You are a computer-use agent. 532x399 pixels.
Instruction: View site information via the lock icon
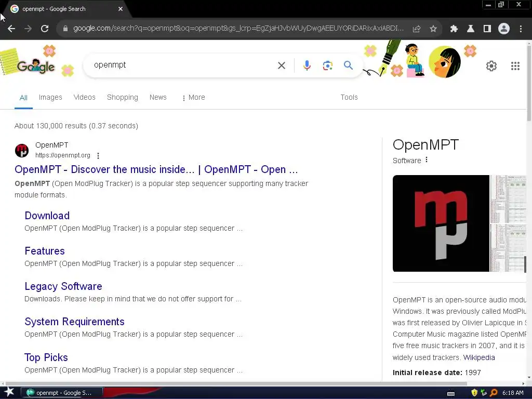click(x=65, y=29)
